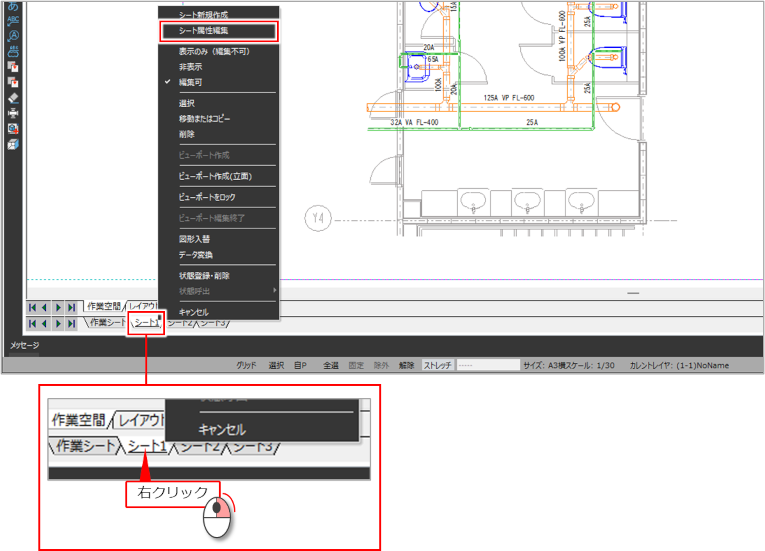This screenshot has height=551, width=765.
Task: Choose ビューポートをロック from context menu
Action: tap(209, 197)
